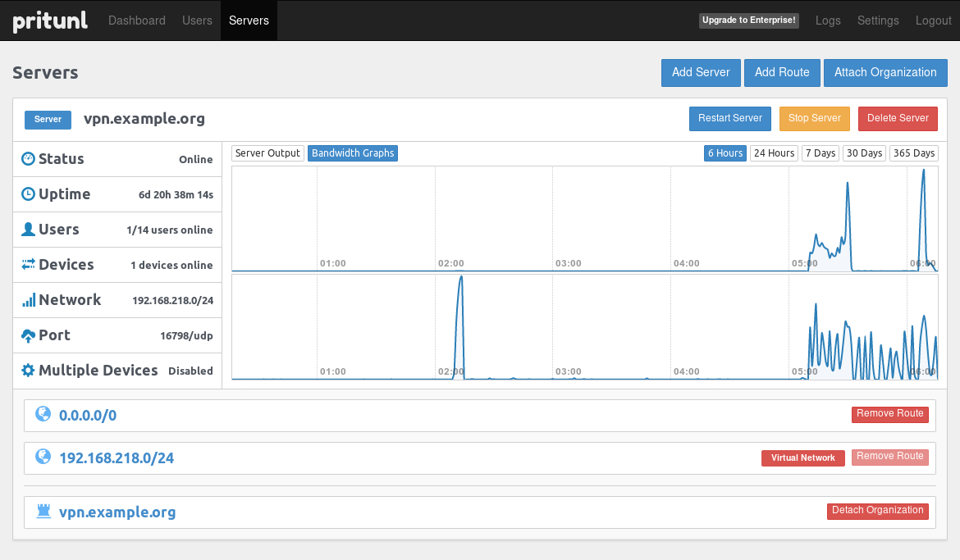The height and width of the screenshot is (560, 960).
Task: Click the Devices arrows icon
Action: click(28, 264)
